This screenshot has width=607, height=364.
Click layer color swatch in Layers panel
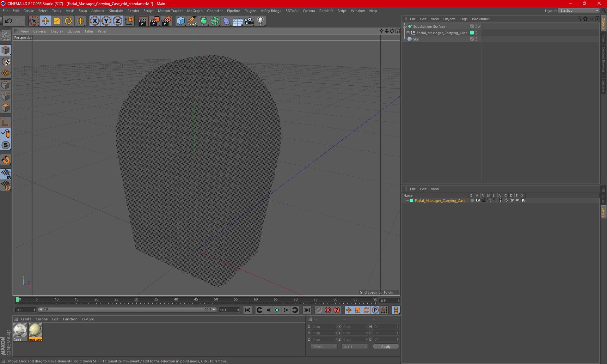[411, 201]
